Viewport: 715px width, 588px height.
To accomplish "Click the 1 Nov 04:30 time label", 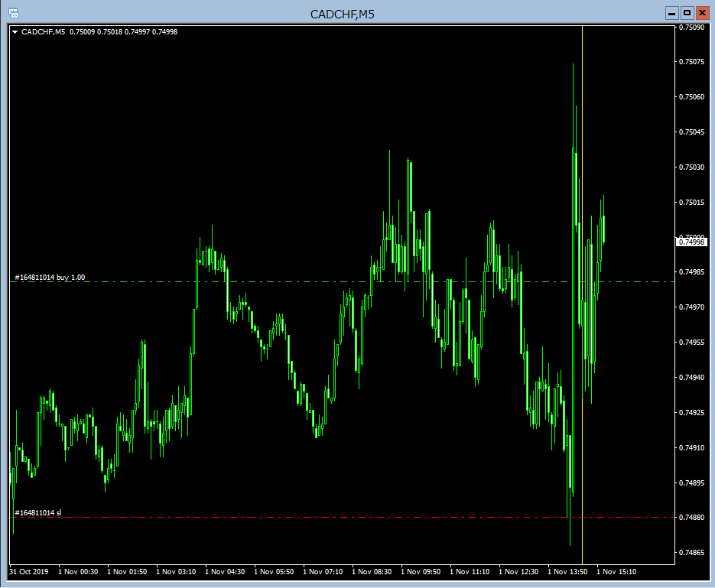I will click(225, 572).
